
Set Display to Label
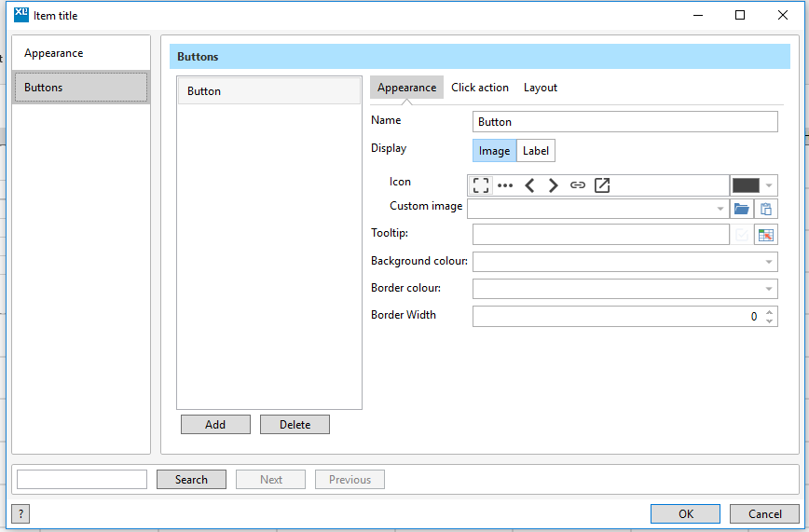(x=536, y=151)
